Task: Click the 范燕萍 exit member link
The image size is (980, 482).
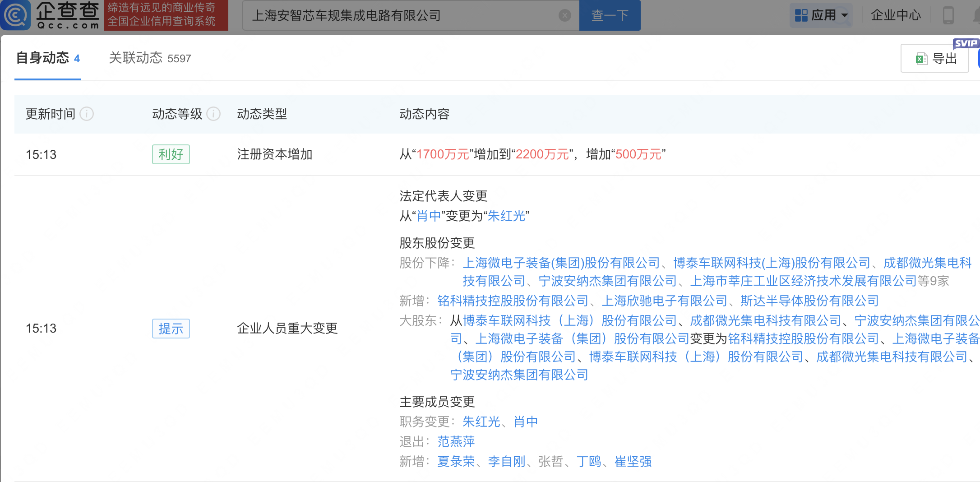Action: click(x=456, y=441)
